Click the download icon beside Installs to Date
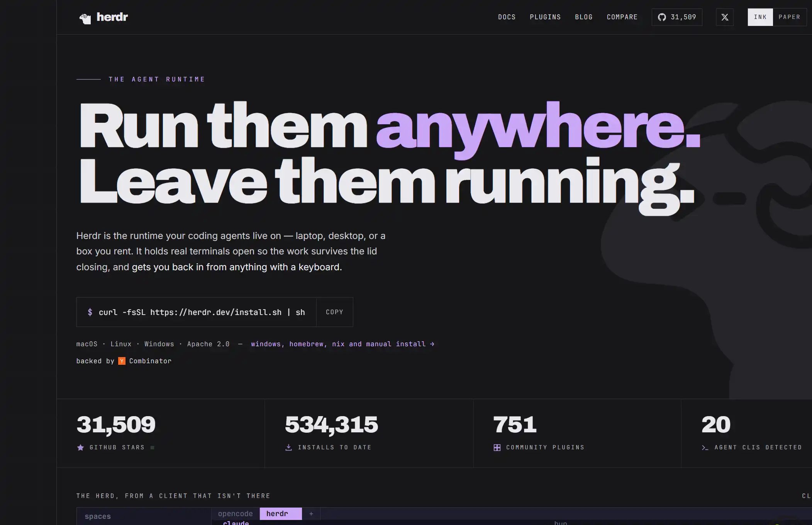 click(288, 447)
